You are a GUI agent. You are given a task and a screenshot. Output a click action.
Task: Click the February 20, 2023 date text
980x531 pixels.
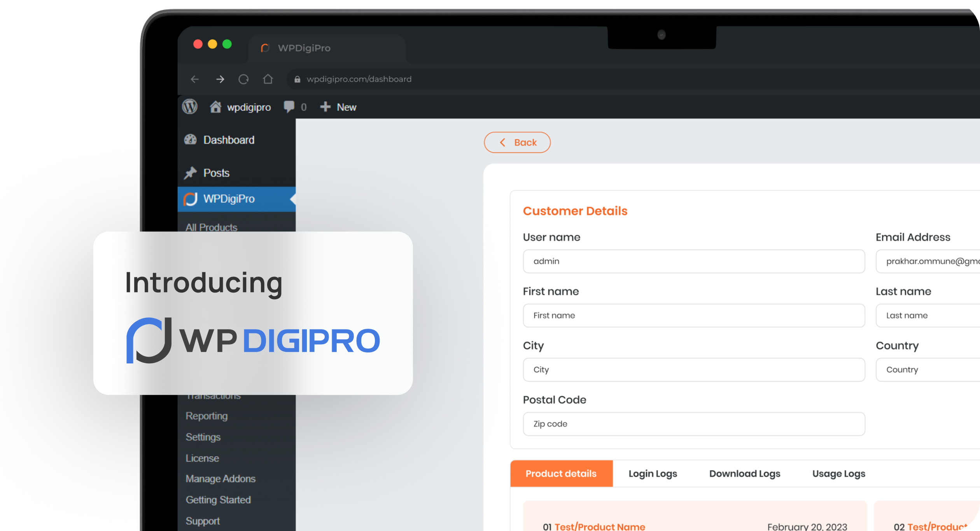tap(807, 527)
